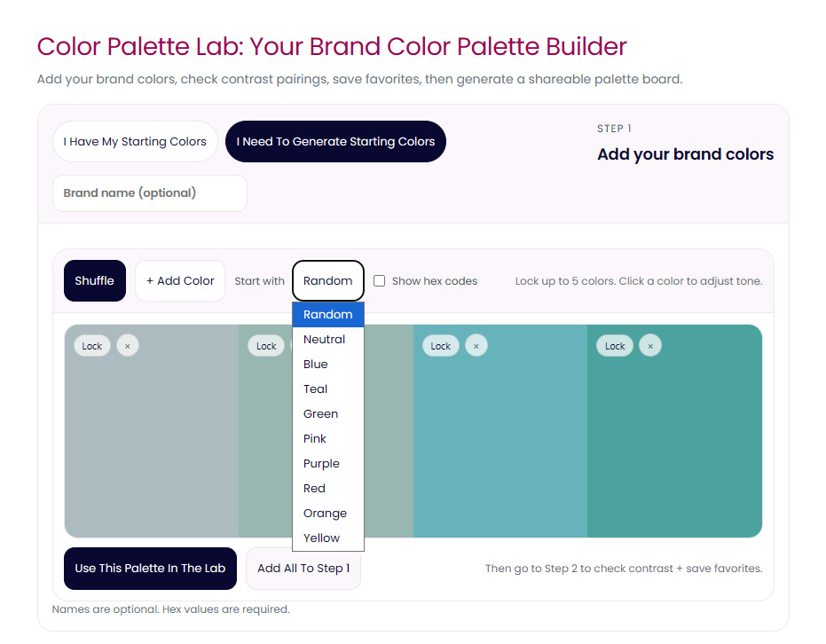Lock the first gray color

point(92,346)
